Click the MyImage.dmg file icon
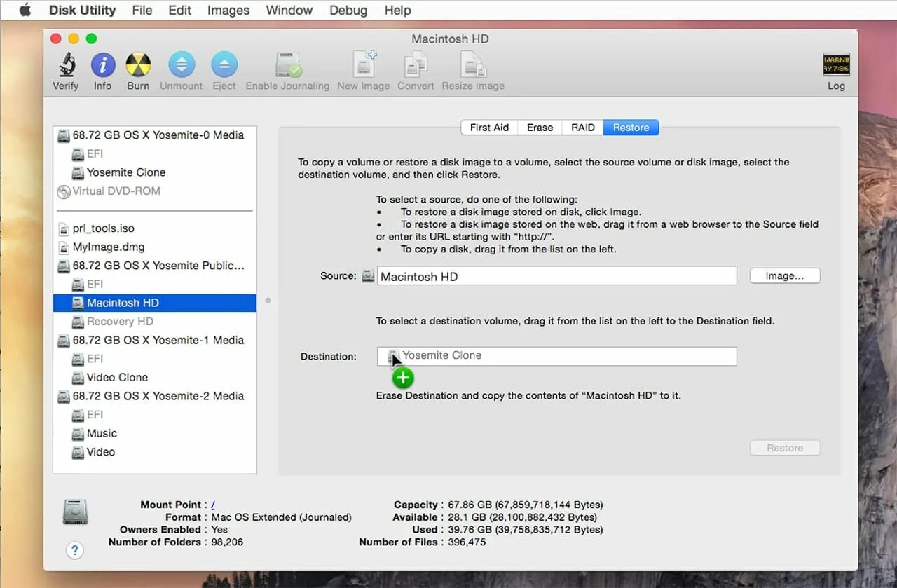 64,247
